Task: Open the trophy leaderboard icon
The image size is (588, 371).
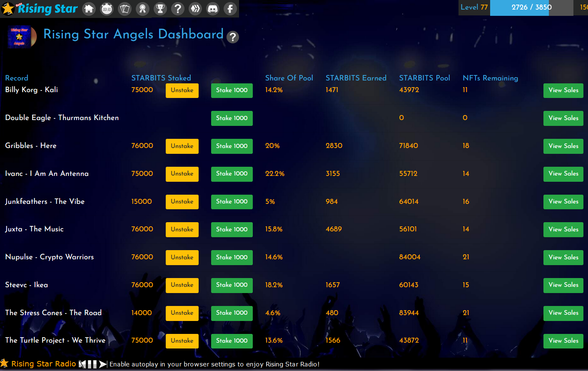Action: point(160,9)
